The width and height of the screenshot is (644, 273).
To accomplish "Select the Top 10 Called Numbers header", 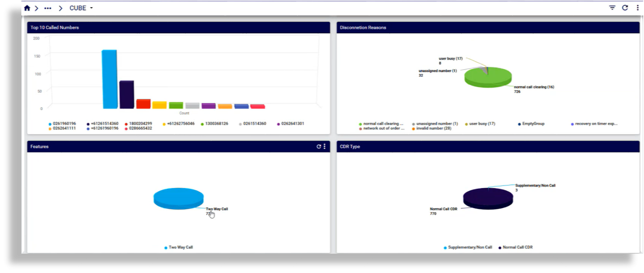I will [x=55, y=28].
